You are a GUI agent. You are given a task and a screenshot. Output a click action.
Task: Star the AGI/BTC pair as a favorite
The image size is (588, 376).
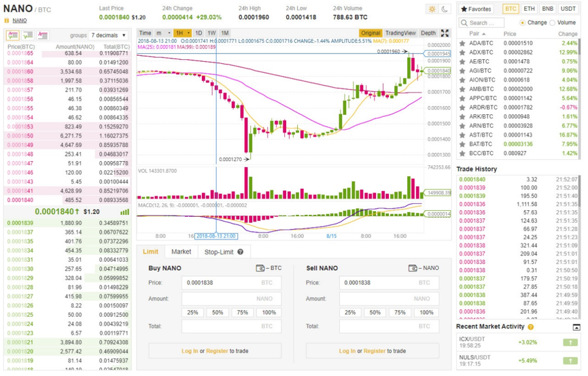(x=462, y=71)
